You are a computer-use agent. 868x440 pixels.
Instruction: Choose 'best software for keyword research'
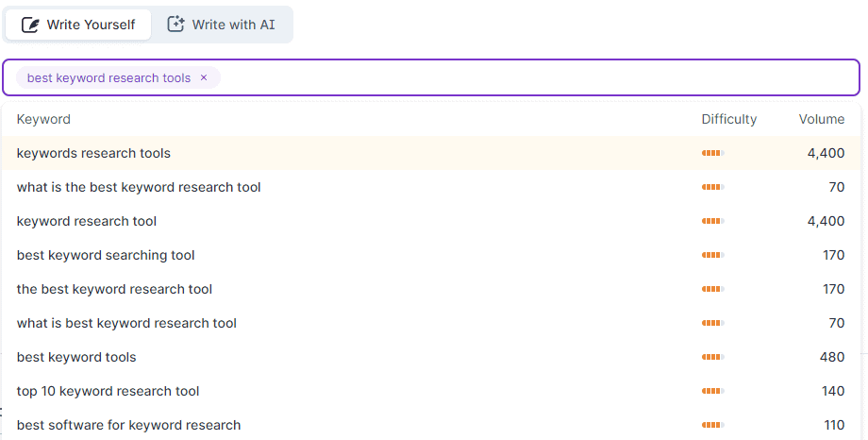pyautogui.click(x=128, y=425)
